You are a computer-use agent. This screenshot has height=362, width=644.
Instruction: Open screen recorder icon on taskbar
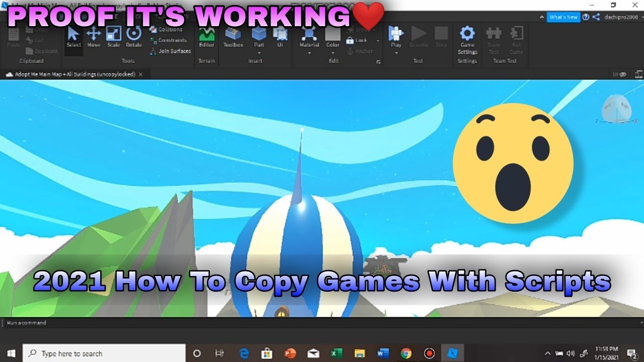coord(429,353)
